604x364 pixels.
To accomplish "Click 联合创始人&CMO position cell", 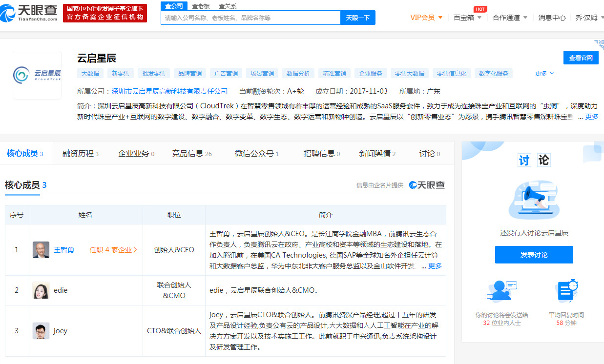I will tap(174, 290).
